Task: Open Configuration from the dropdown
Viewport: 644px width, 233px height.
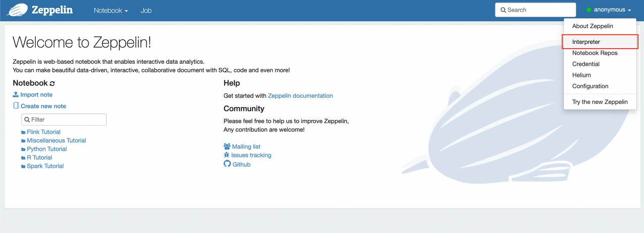Action: pyautogui.click(x=600, y=86)
